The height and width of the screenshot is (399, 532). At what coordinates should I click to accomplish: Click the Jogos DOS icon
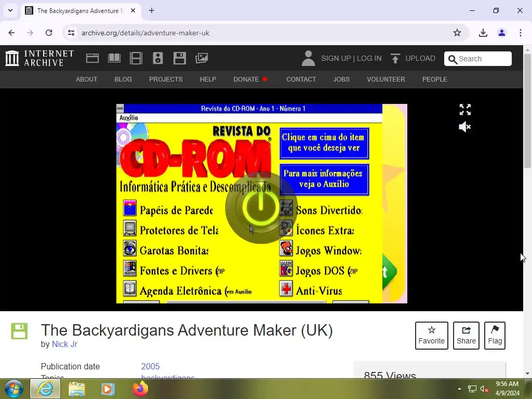(286, 269)
